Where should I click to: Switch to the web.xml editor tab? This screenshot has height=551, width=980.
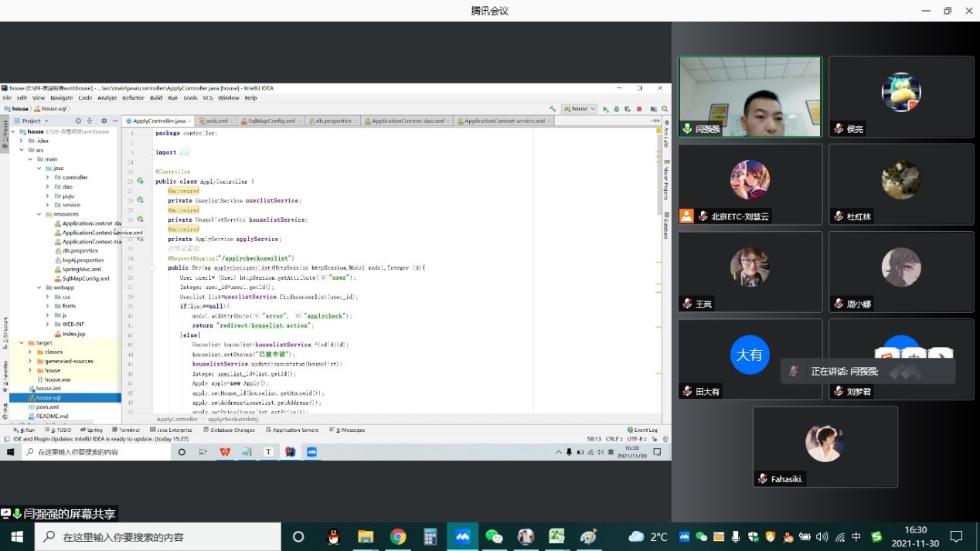pyautogui.click(x=213, y=121)
